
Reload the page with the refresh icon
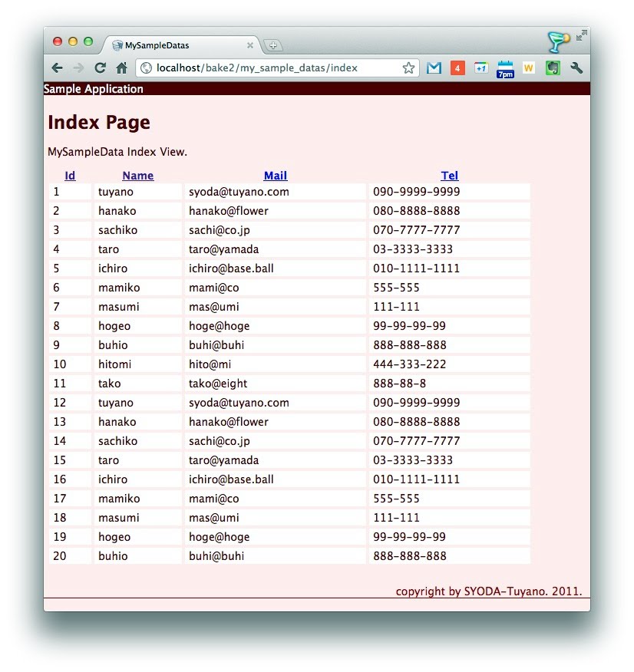100,68
